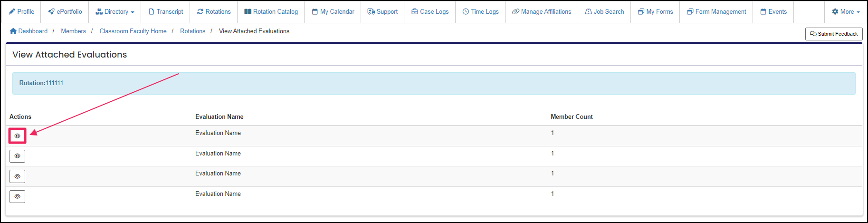Open the Profile nav item
The height and width of the screenshot is (223, 868).
click(x=21, y=11)
